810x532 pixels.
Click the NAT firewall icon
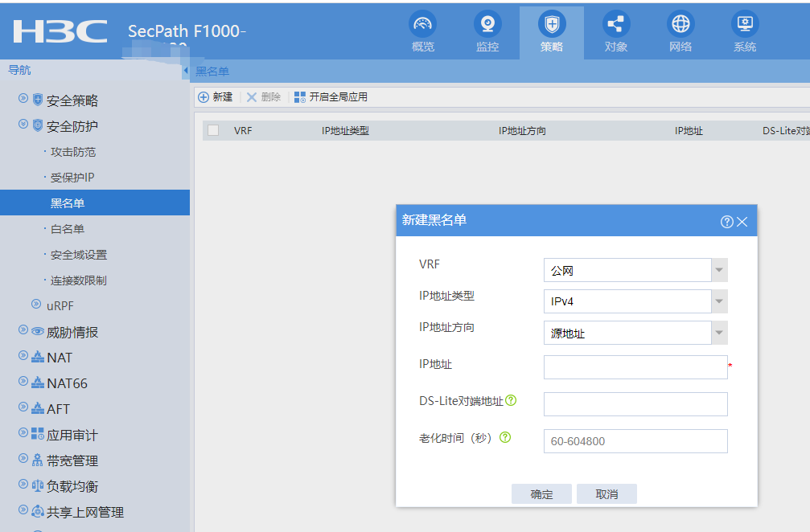click(x=38, y=357)
